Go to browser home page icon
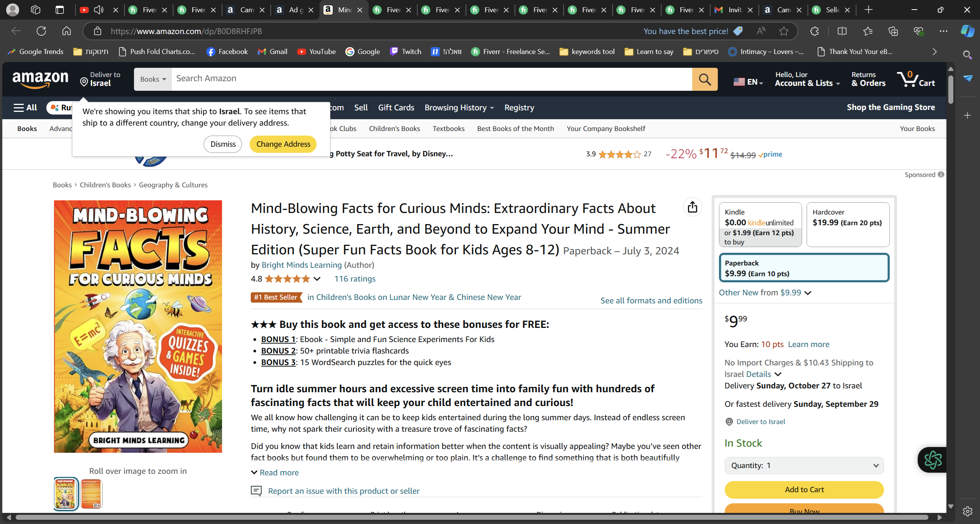The image size is (980, 524). [67, 31]
